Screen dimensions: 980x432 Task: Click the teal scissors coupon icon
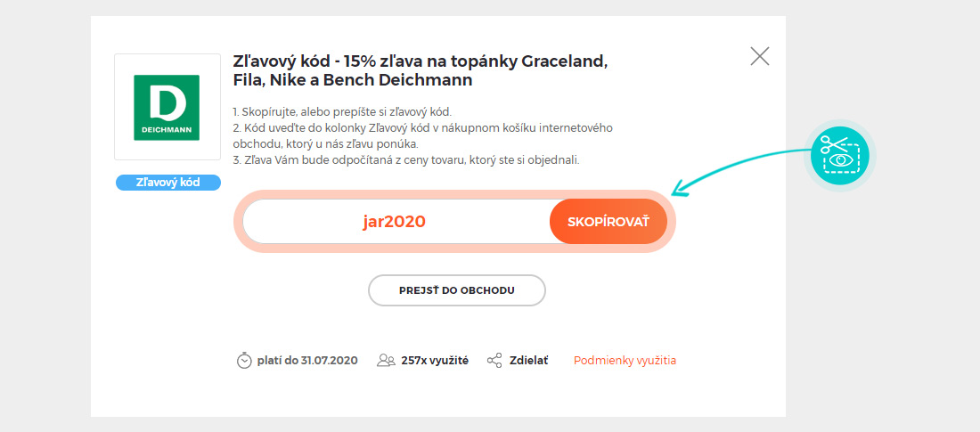(x=840, y=156)
